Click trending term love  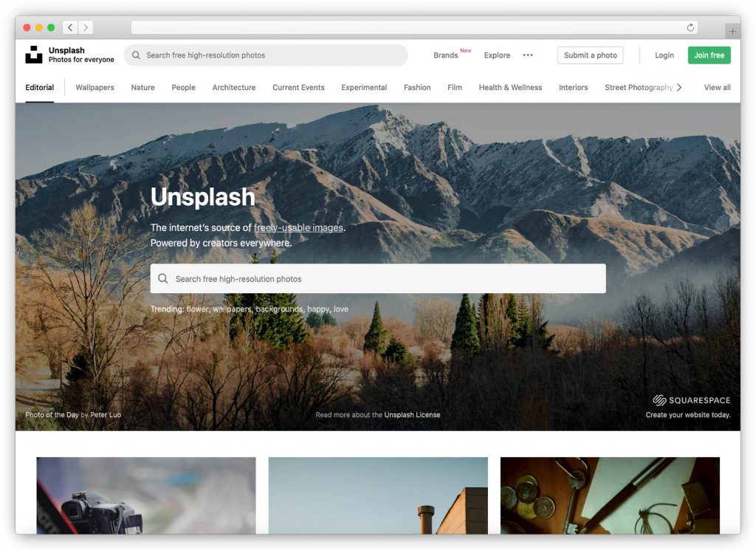pos(341,309)
